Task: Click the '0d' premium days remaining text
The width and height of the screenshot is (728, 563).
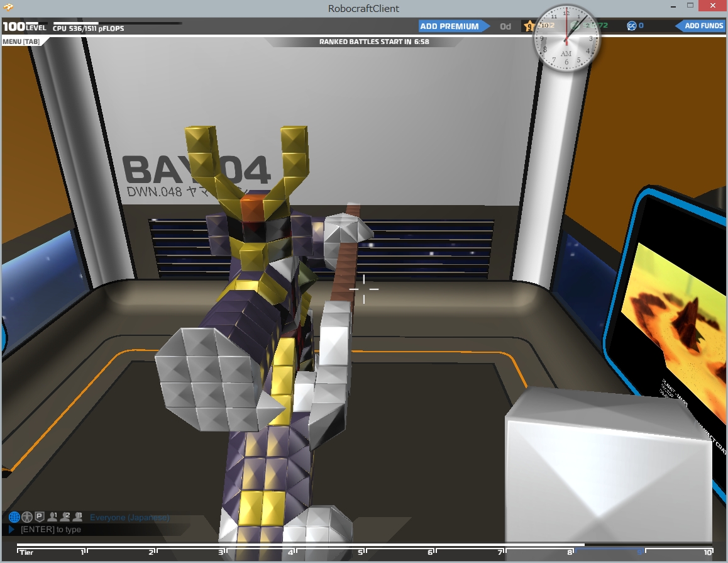Action: tap(505, 26)
